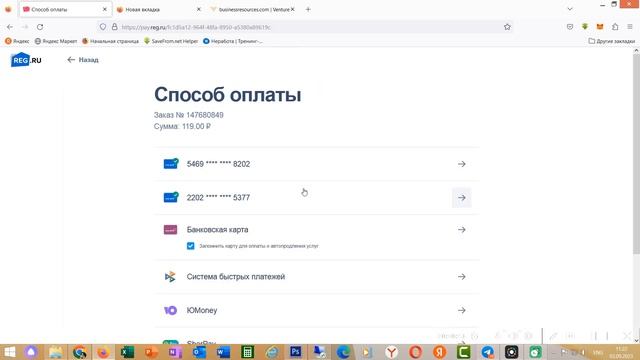Select saved card ending 8202
The image size is (640, 360).
[x=316, y=164]
